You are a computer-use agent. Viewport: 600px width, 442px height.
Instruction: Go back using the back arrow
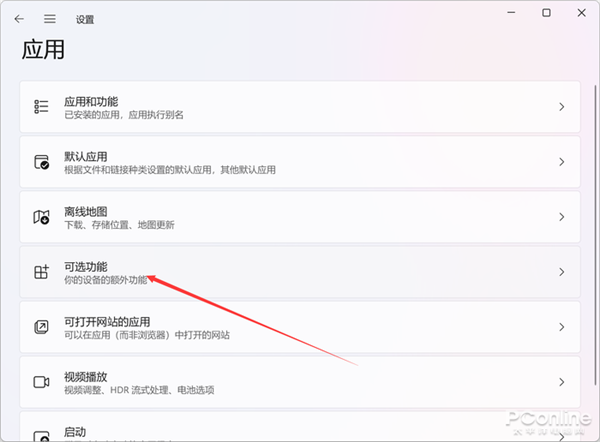[x=19, y=18]
